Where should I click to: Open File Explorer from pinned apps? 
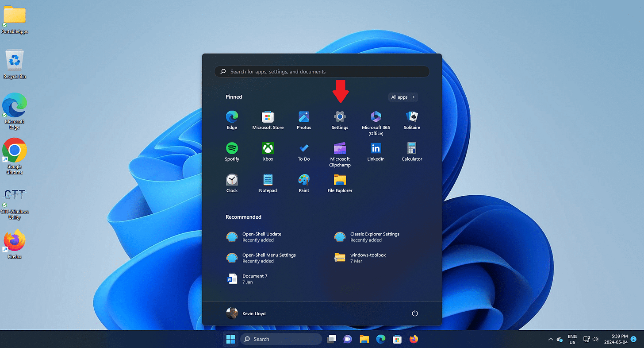(340, 183)
